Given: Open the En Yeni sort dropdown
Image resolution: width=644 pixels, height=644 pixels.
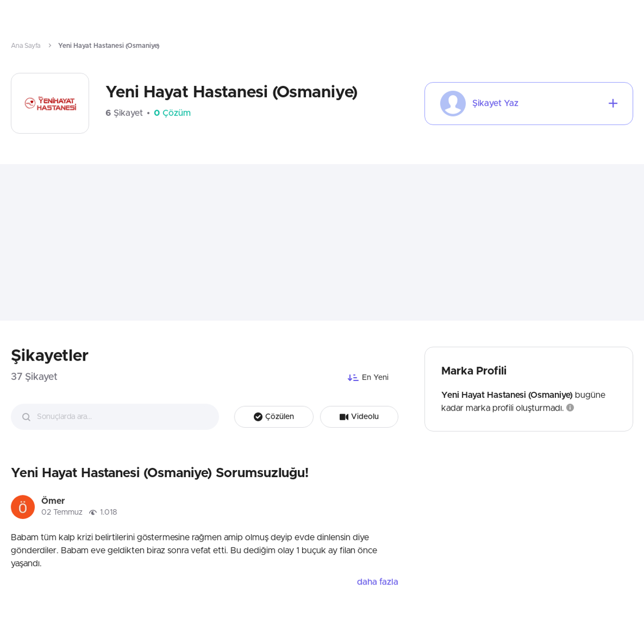Looking at the screenshot, I should (x=368, y=378).
